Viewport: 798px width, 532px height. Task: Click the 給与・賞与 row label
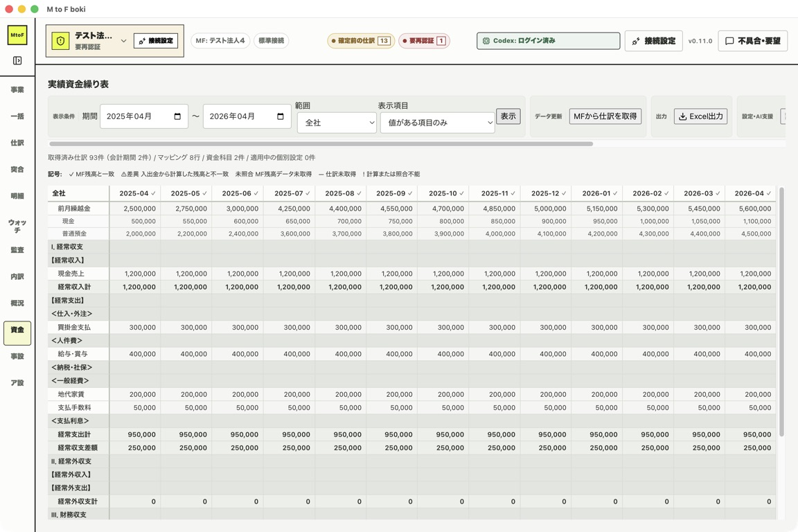(73, 354)
